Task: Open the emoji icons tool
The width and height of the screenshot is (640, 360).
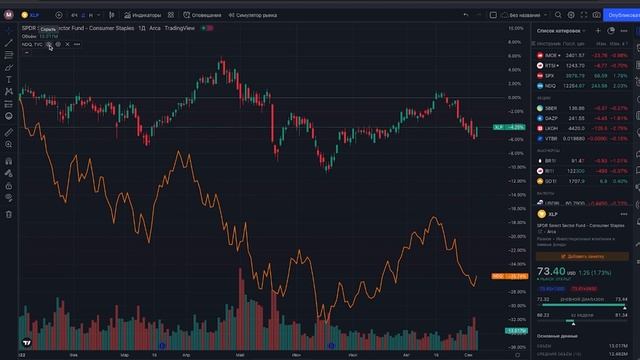Action: click(x=9, y=116)
